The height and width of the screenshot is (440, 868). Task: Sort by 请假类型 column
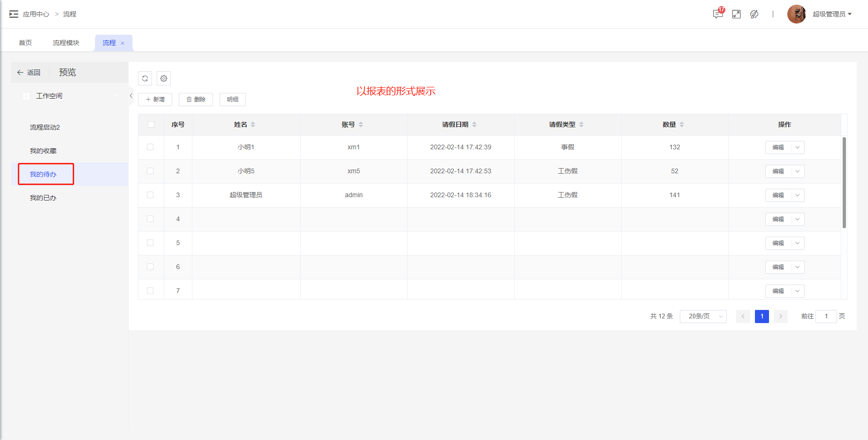(581, 124)
